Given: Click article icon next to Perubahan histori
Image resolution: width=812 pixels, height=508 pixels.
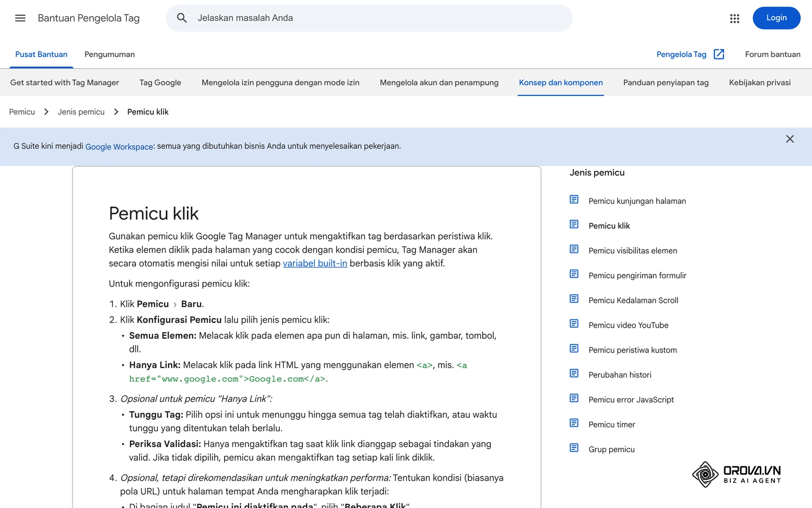Looking at the screenshot, I should [x=574, y=374].
